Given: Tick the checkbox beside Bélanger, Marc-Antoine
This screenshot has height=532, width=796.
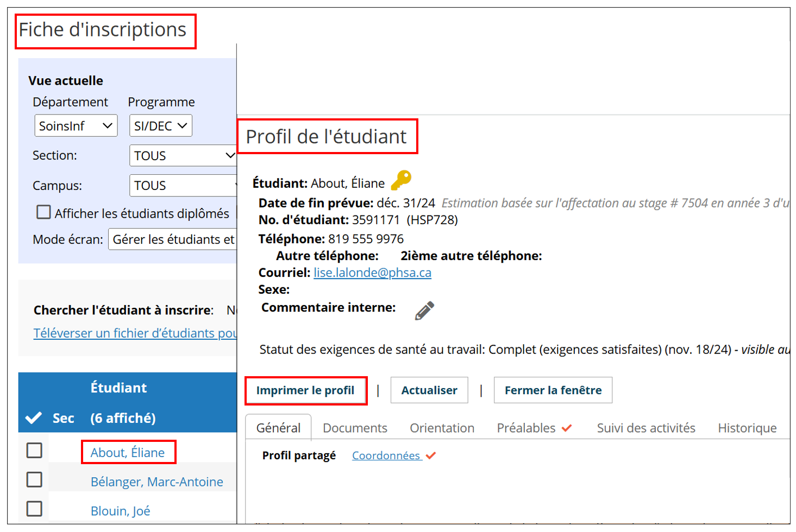Looking at the screenshot, I should pyautogui.click(x=34, y=479).
